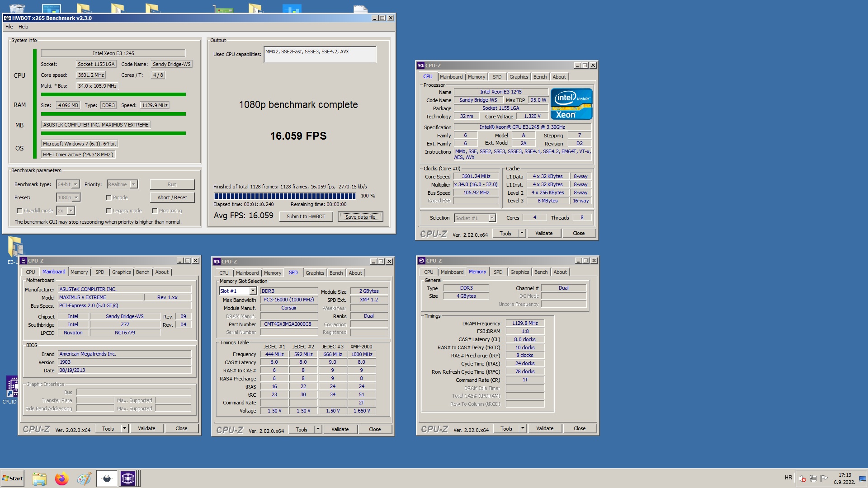Click Tools button in Mainboard window
Image resolution: width=868 pixels, height=488 pixels.
[x=108, y=428]
